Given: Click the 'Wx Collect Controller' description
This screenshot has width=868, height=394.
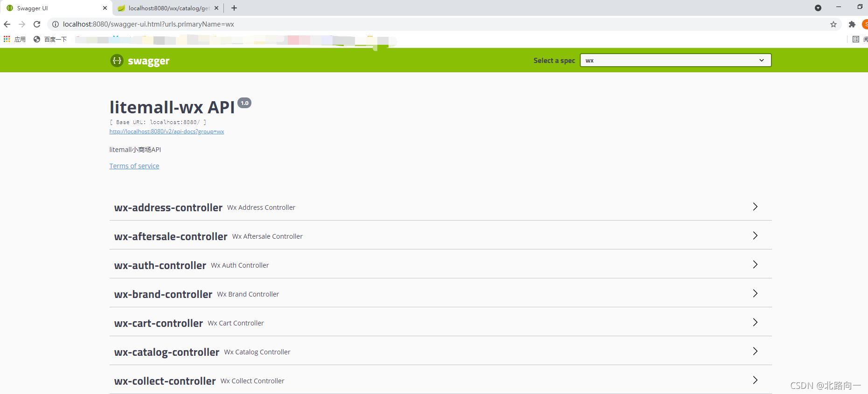Looking at the screenshot, I should point(252,381).
